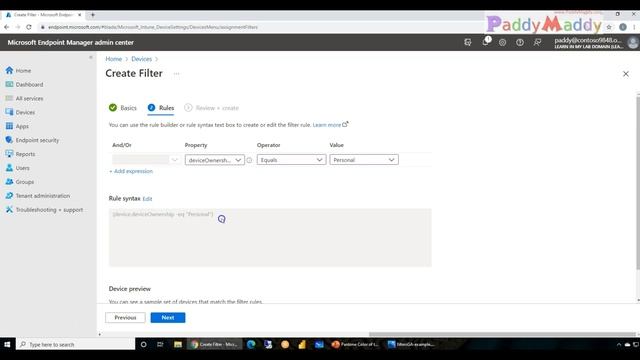
Task: Go to Review + create step
Action: tap(211, 108)
